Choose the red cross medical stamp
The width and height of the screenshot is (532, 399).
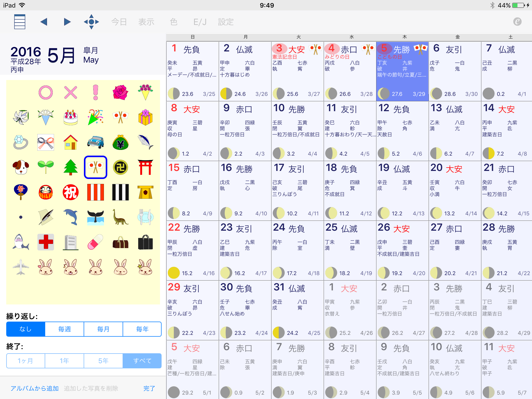point(46,242)
